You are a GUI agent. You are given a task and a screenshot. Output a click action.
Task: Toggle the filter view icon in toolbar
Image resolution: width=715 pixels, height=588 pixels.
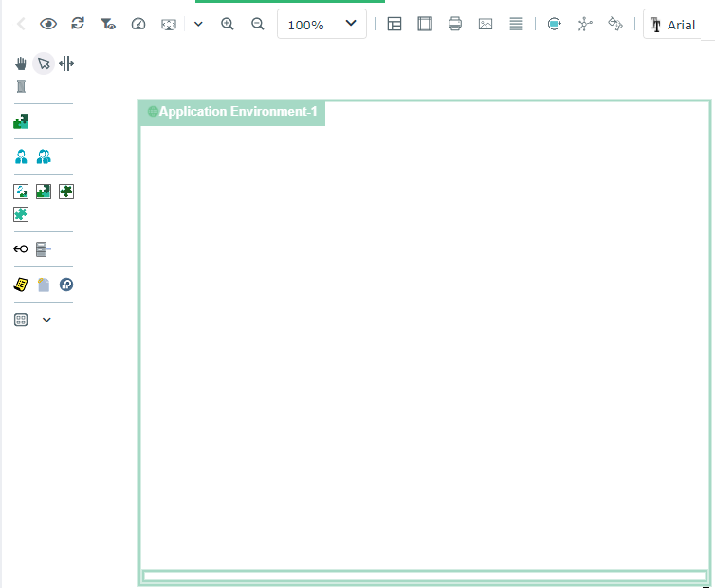click(x=108, y=24)
